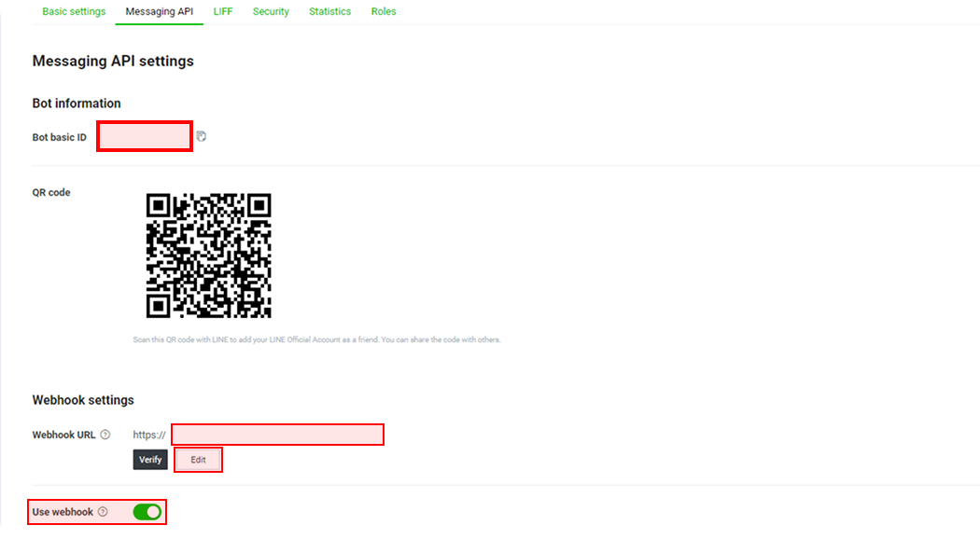Click the https:// prefix of Webhook URL

click(149, 435)
